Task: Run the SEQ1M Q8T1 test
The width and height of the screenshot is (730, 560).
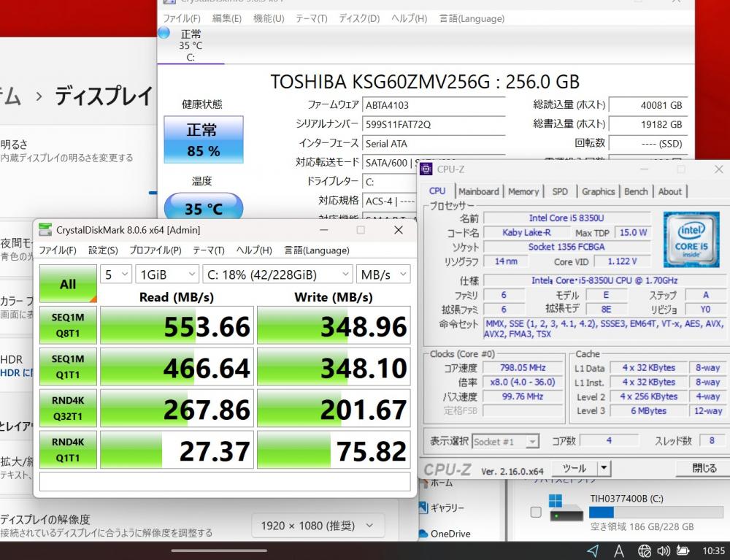Action: click(68, 326)
